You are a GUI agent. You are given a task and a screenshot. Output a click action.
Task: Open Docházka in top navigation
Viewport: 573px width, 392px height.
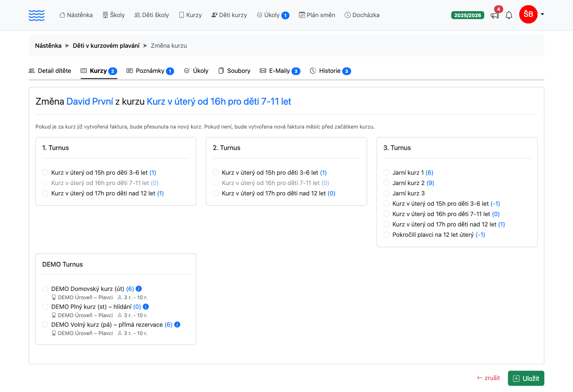pos(362,15)
